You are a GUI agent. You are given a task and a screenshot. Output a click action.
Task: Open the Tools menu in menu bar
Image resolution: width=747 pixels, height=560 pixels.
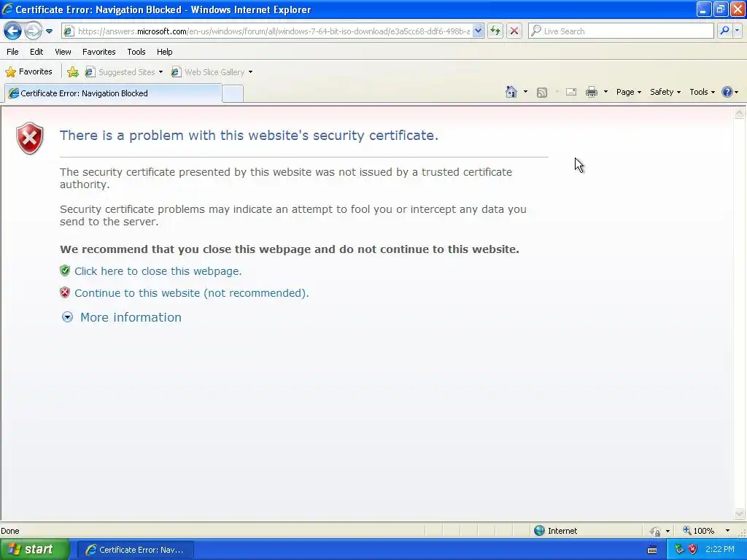click(x=136, y=52)
